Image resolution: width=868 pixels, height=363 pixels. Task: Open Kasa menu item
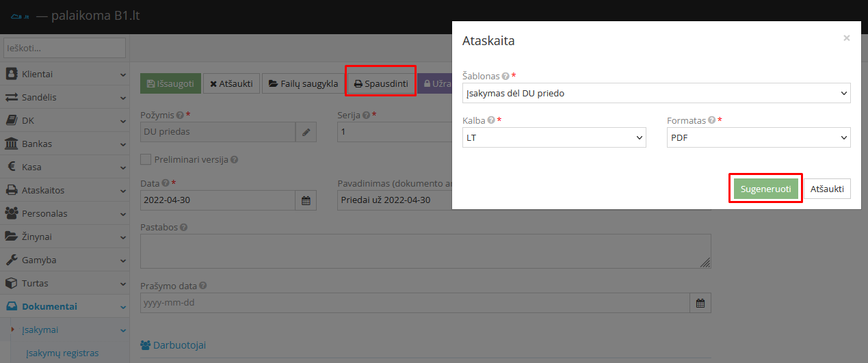64,167
